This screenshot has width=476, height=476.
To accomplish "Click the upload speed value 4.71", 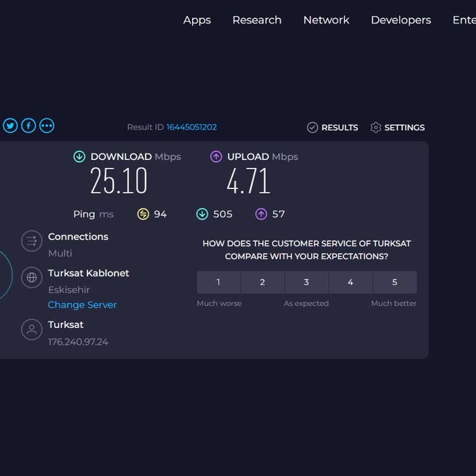I will click(249, 181).
